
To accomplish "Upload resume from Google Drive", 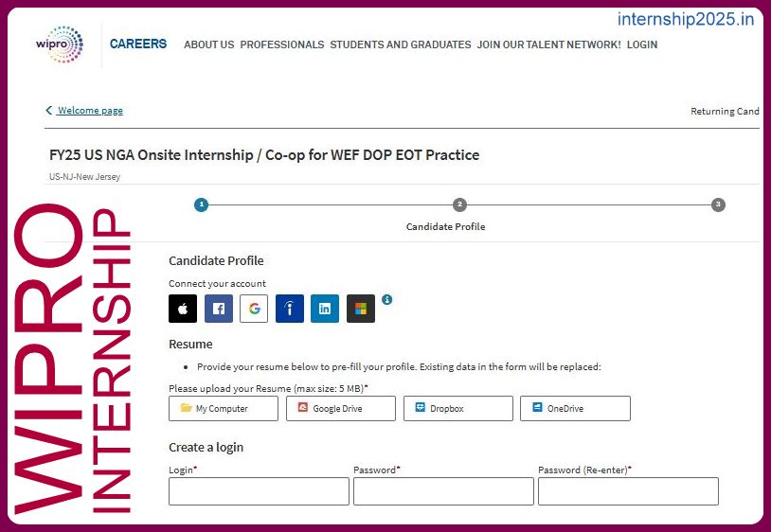I will [x=341, y=408].
